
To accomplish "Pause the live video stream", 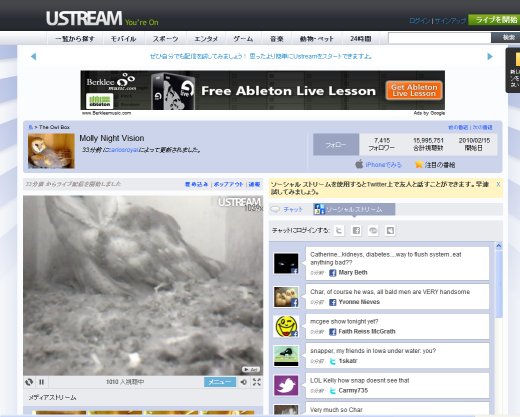I will point(42,382).
